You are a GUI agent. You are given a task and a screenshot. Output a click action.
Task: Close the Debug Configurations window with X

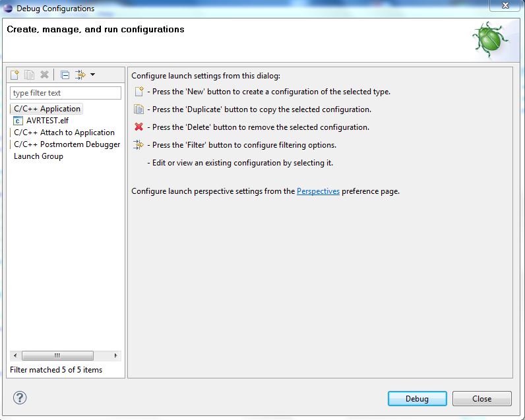[x=506, y=5]
